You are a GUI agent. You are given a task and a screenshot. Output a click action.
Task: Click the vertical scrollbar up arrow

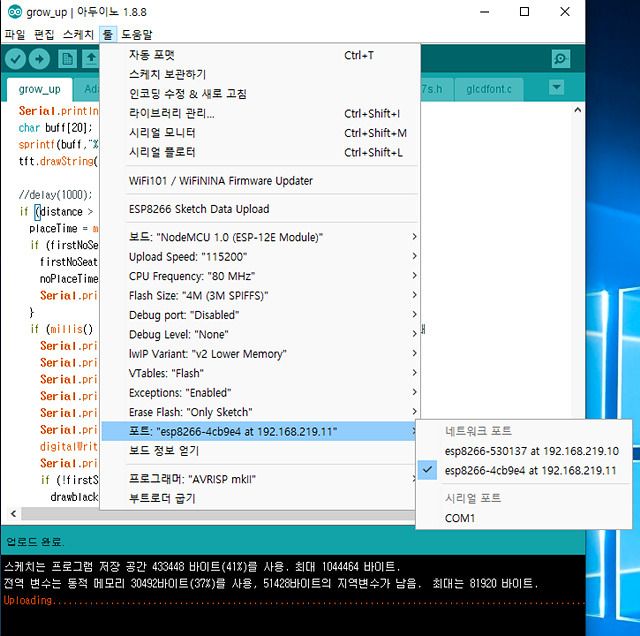(x=578, y=110)
